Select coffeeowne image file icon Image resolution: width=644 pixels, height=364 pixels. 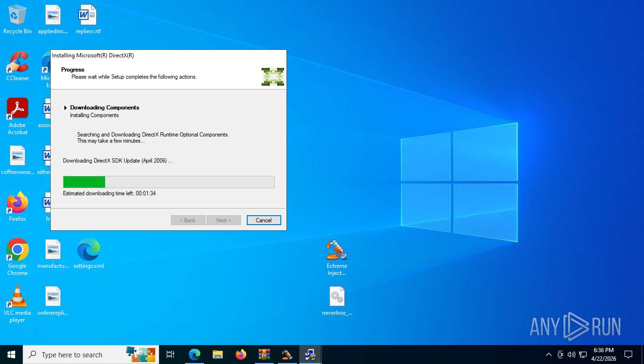(18, 160)
